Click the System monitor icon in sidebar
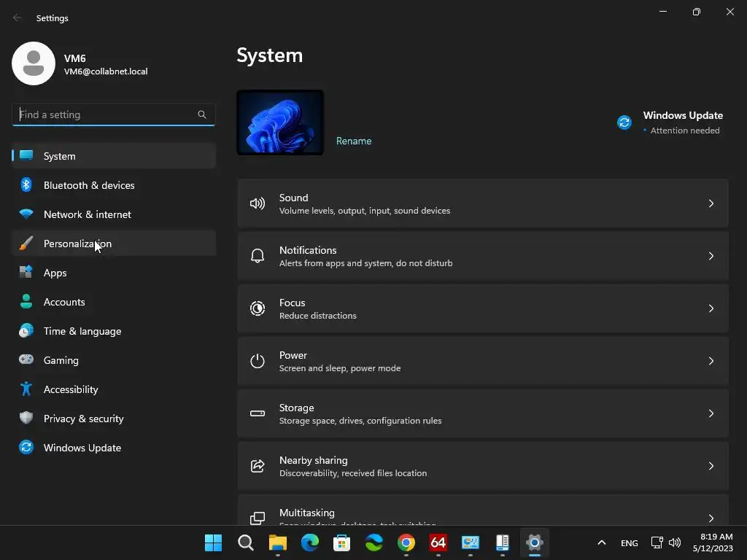This screenshot has width=747, height=560. [x=26, y=155]
